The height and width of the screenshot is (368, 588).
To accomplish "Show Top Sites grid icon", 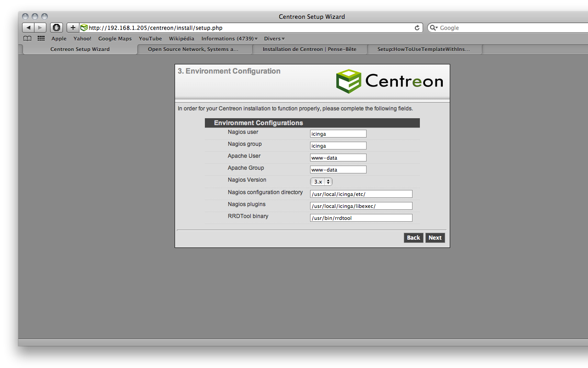I will (x=41, y=39).
